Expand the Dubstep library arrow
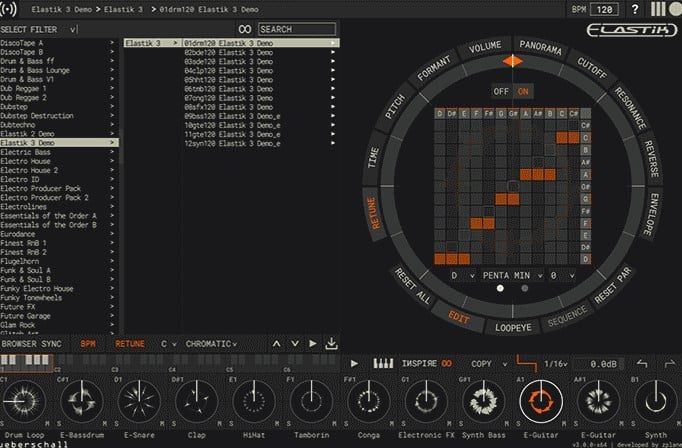 [x=112, y=107]
